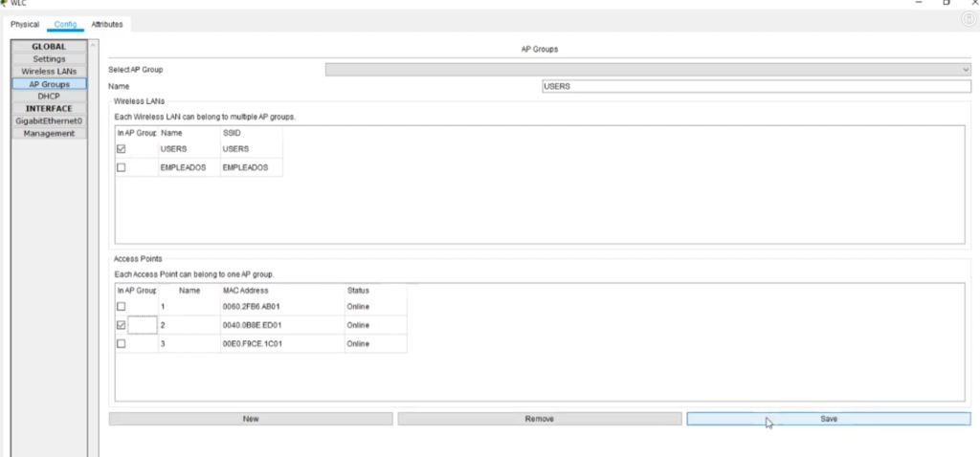Open the DHCP configuration page
The height and width of the screenshot is (457, 980).
[49, 97]
